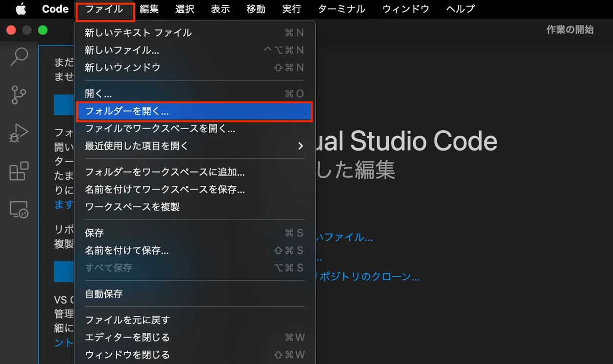Open the Code application menu
This screenshot has width=613, height=364.
click(55, 9)
